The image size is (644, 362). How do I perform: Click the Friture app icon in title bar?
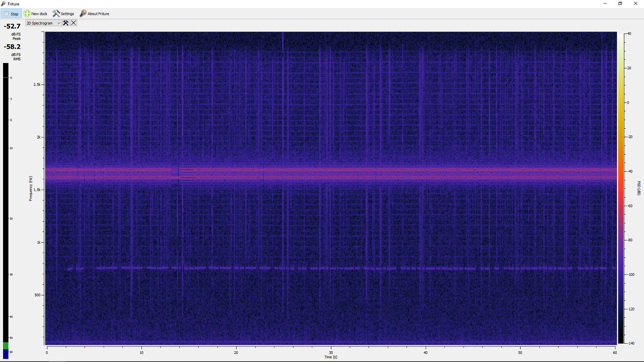tap(4, 4)
